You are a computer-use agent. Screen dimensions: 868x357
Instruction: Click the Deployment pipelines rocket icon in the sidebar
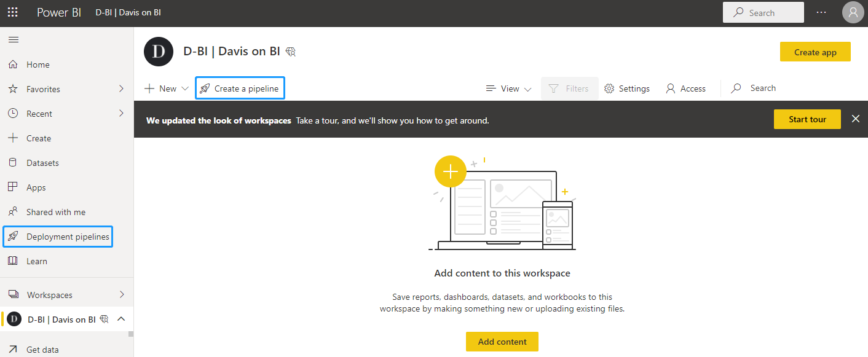[13, 237]
